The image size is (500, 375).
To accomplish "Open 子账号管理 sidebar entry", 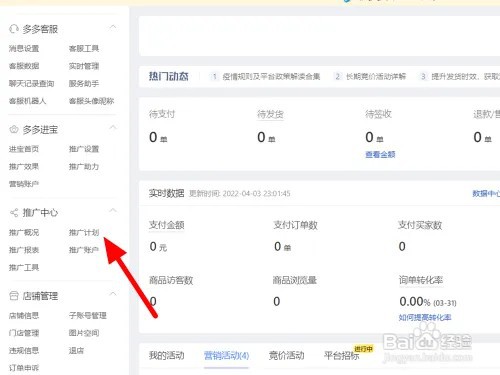I will 88,315.
